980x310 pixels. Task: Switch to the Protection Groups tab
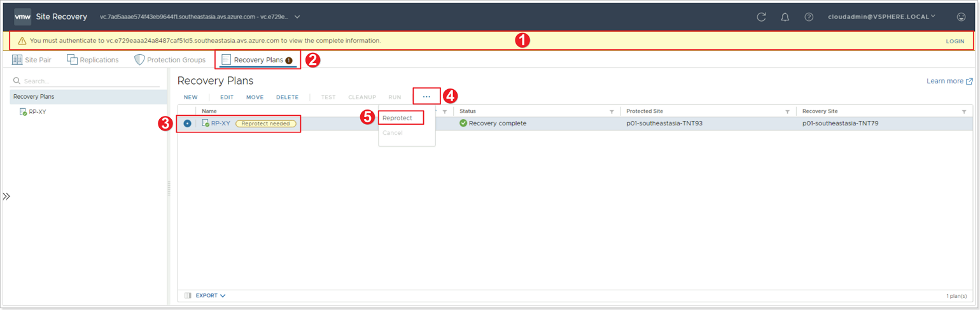tap(170, 60)
